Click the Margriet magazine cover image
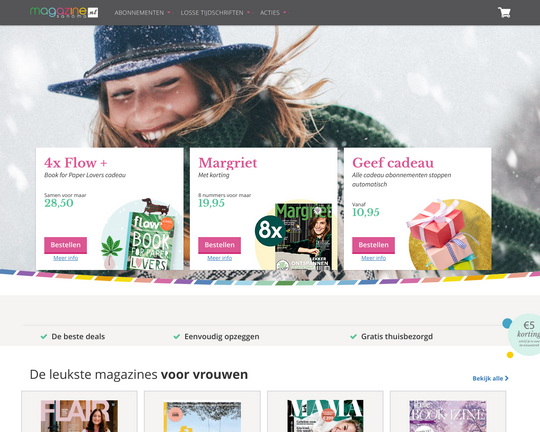This screenshot has height=432, width=540. [303, 236]
